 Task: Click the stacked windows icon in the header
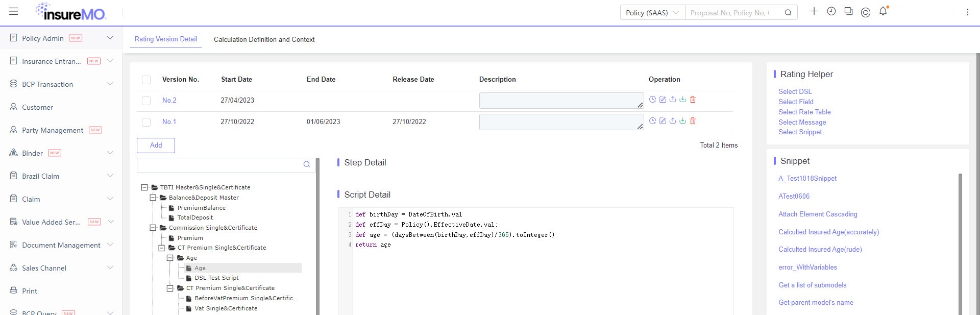pos(848,11)
